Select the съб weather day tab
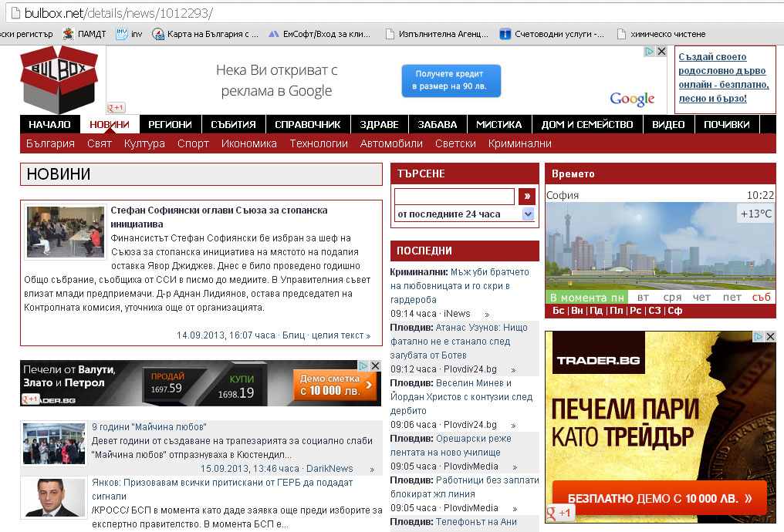Viewport: 784px width, 532px height. point(762,297)
